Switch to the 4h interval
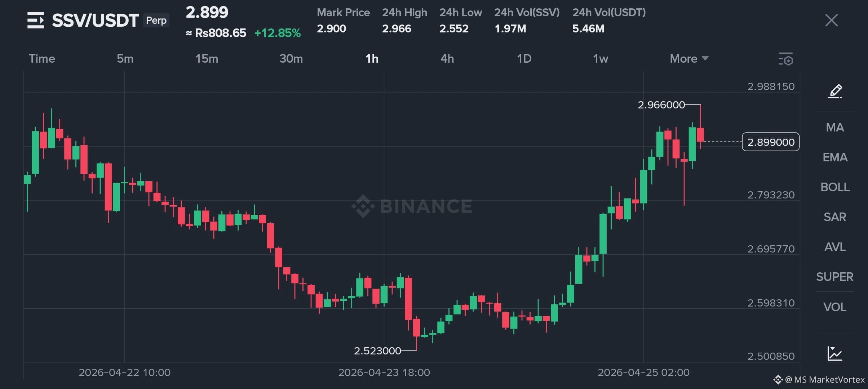This screenshot has height=389, width=868. (447, 58)
